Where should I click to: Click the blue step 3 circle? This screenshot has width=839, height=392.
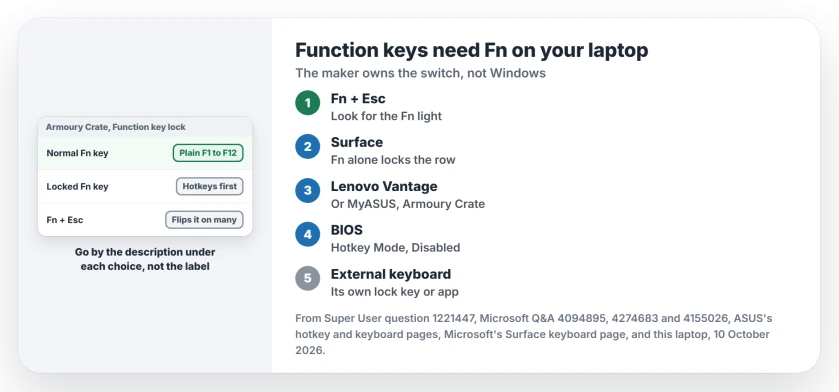[308, 190]
